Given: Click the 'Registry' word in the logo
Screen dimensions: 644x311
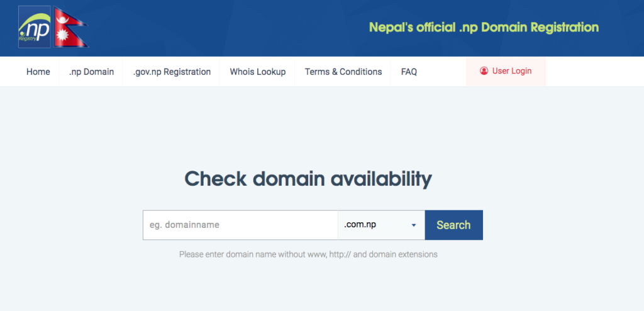Looking at the screenshot, I should click(x=27, y=38).
